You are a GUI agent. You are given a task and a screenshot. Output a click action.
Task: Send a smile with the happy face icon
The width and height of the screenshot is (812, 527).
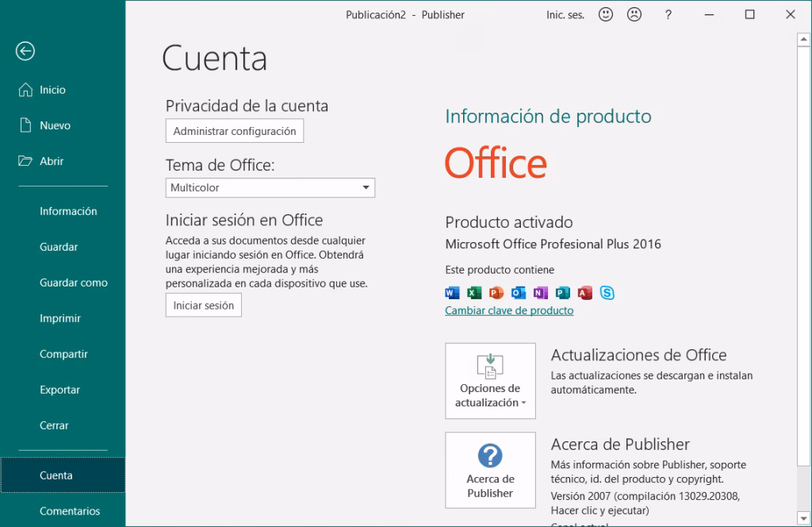605,14
